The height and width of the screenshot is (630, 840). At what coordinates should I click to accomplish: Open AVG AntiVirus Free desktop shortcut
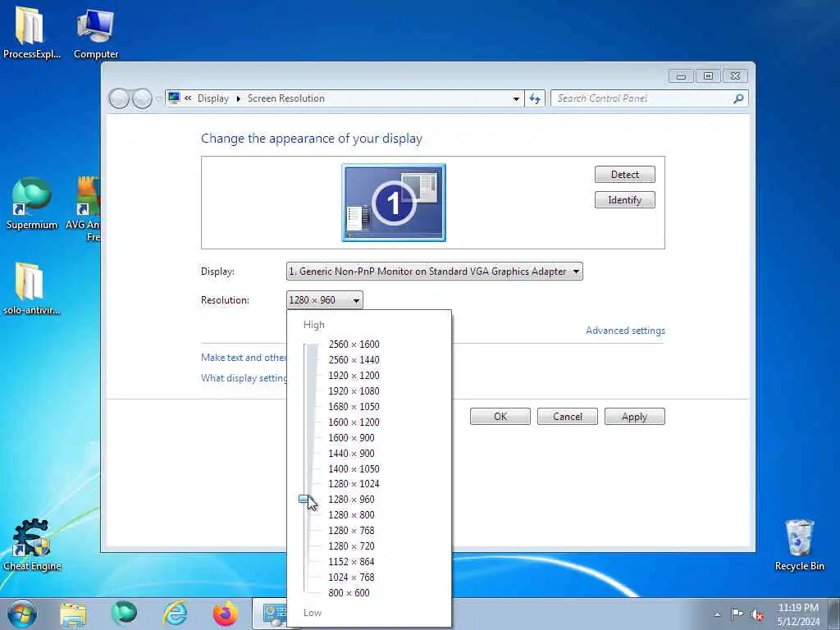tap(84, 208)
